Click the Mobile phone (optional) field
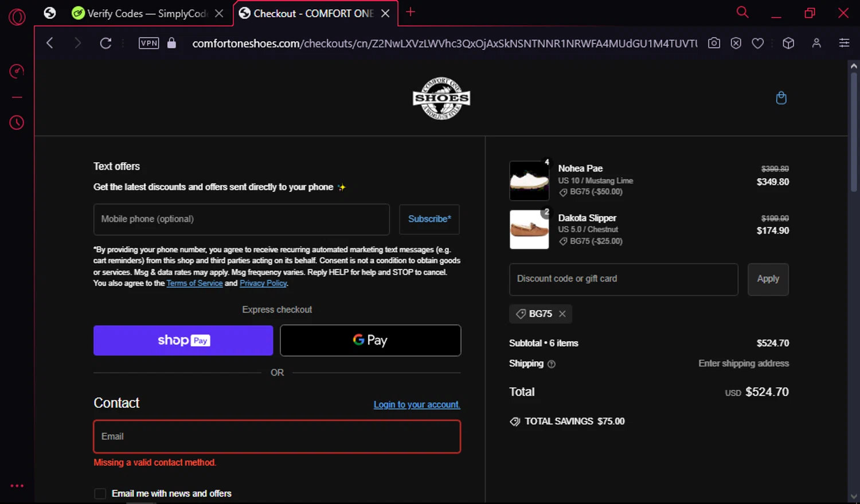The height and width of the screenshot is (504, 860). click(241, 219)
